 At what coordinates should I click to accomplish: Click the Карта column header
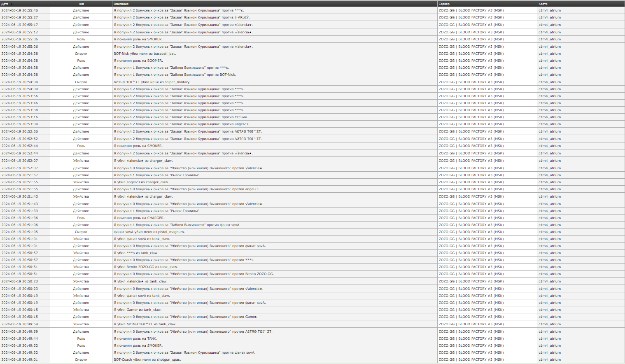click(543, 4)
